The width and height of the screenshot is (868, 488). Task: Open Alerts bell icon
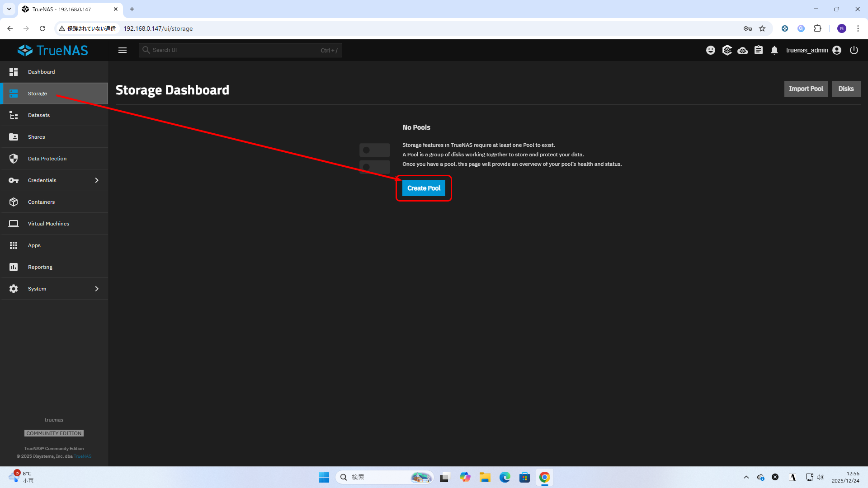point(774,50)
